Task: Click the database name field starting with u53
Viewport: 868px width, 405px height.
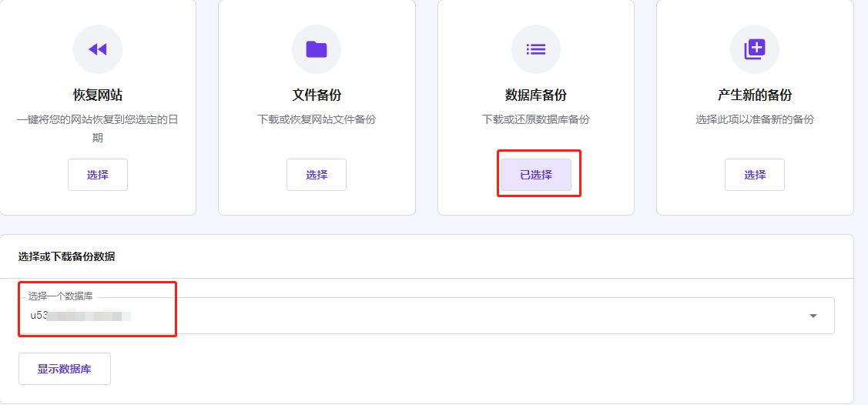Action: (426, 316)
